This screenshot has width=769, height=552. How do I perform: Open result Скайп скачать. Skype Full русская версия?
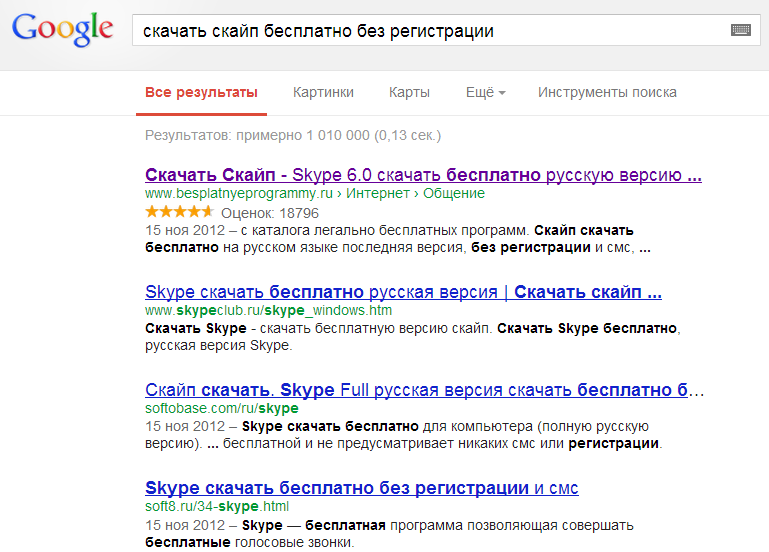425,390
